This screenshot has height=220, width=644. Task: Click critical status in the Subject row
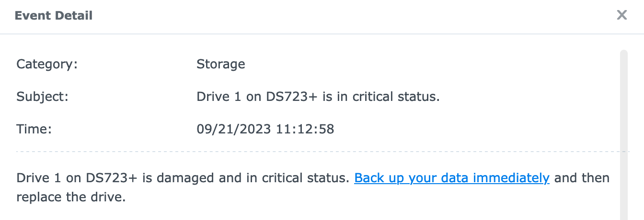click(396, 97)
